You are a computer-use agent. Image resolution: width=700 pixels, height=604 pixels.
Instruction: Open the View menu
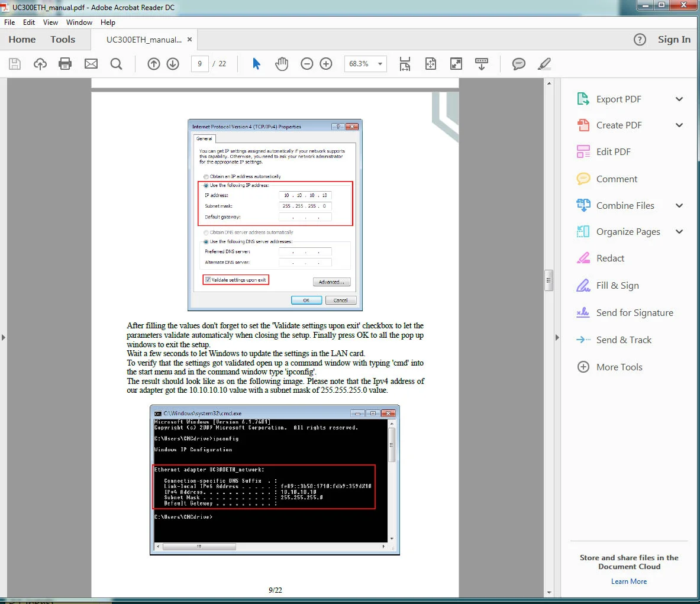point(50,22)
